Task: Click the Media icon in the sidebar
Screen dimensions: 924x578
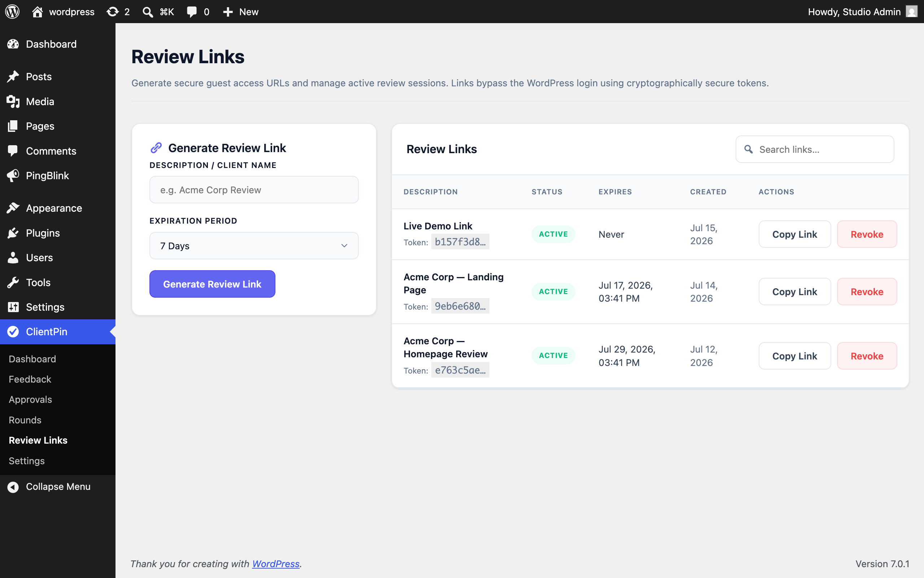Action: click(13, 101)
